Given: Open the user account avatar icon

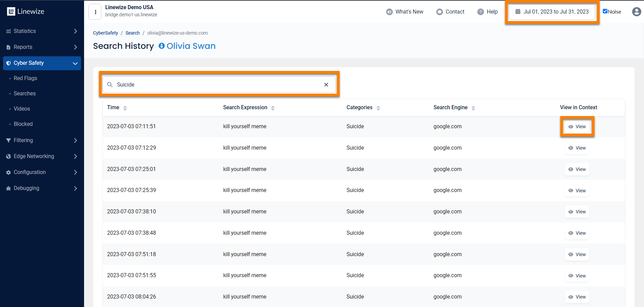Looking at the screenshot, I should point(637,12).
